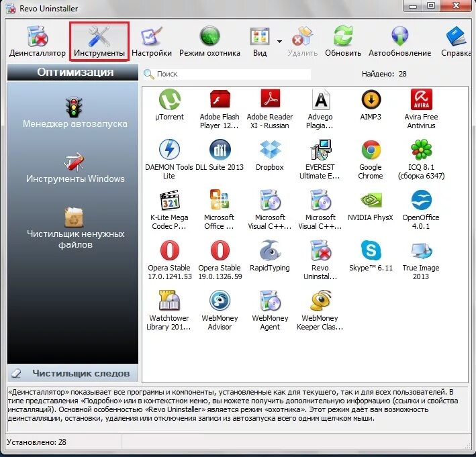Select Watchtower Library program icon
The image size is (476, 457).
pos(169,301)
